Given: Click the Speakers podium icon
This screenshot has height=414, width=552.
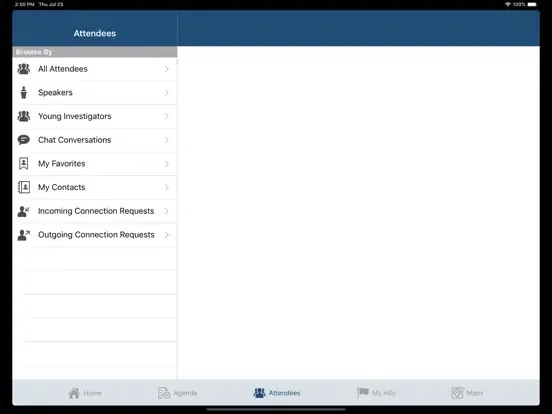Looking at the screenshot, I should 24,93.
